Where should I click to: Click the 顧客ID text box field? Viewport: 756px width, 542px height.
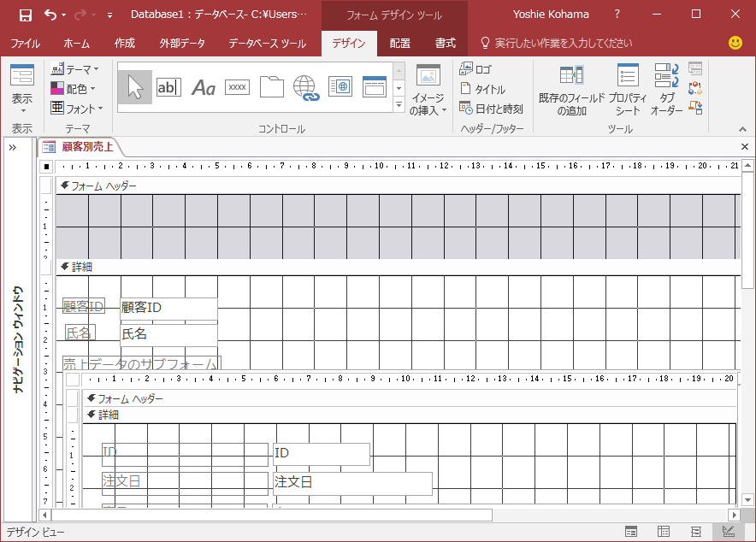coord(168,308)
